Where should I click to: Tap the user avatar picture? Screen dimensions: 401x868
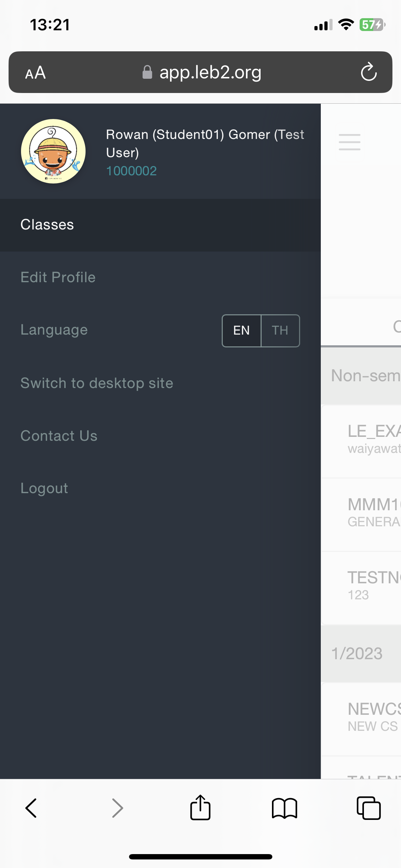pos(53,151)
